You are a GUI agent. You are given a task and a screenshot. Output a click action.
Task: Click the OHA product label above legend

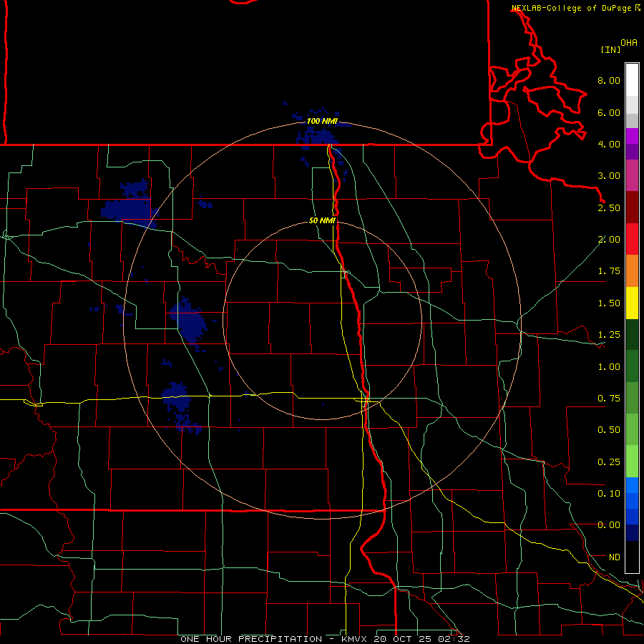629,43
